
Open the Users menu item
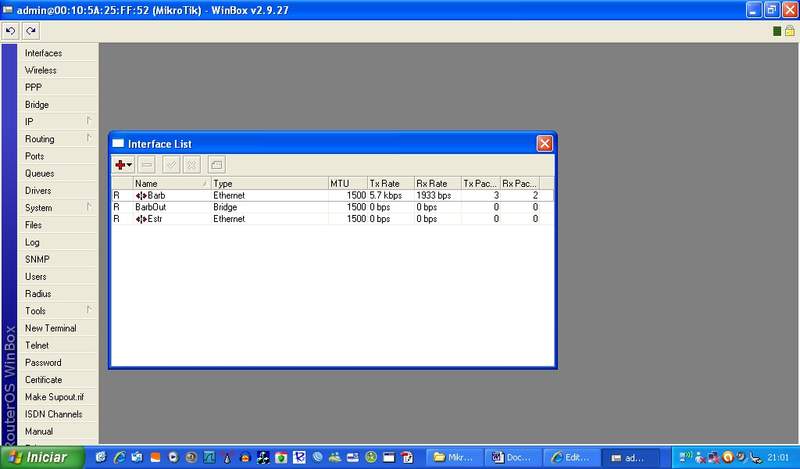pos(35,277)
